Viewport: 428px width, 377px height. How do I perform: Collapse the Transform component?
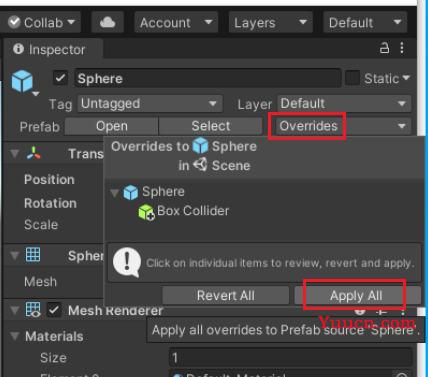pos(15,154)
